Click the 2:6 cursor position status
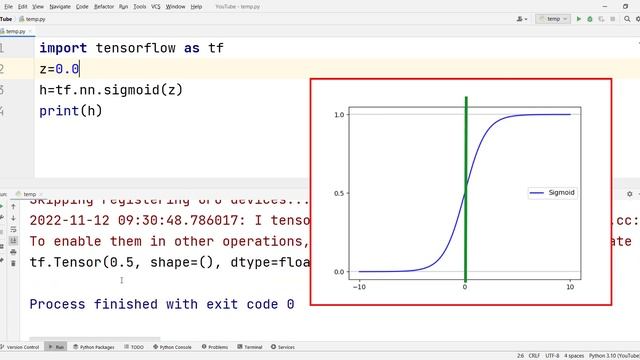The height and width of the screenshot is (360, 640). [520, 356]
